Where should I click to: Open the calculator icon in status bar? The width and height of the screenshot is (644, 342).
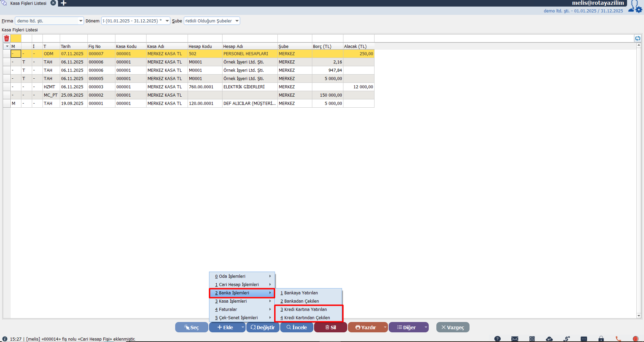(x=532, y=339)
